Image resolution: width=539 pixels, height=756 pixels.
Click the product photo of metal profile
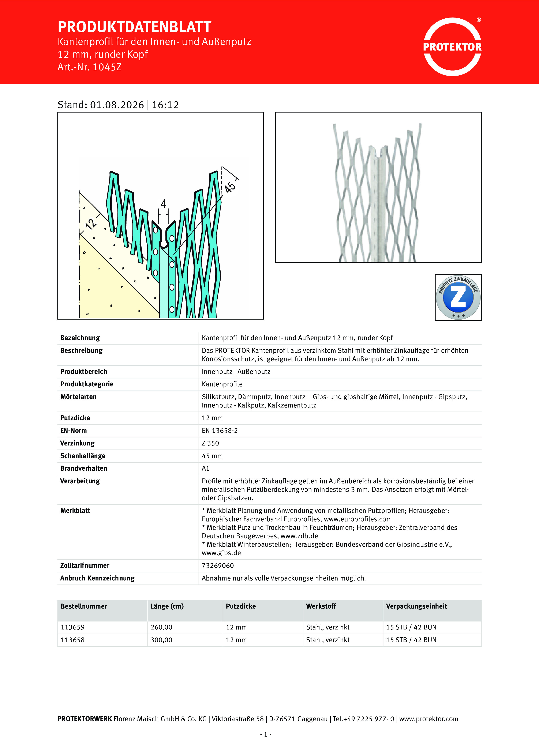pos(378,187)
